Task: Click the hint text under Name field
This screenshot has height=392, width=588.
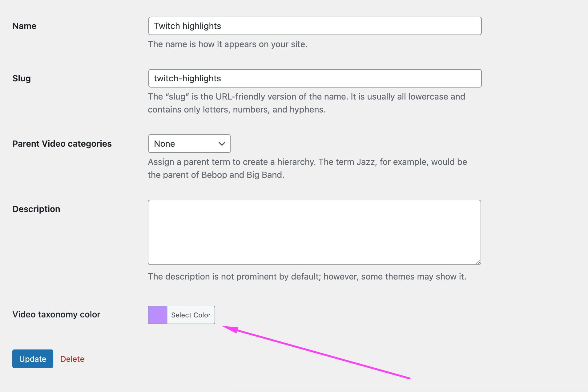Action: pyautogui.click(x=228, y=44)
